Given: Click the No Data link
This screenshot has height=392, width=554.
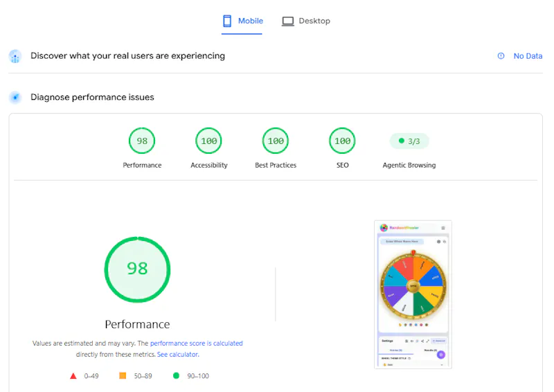Looking at the screenshot, I should coord(528,56).
